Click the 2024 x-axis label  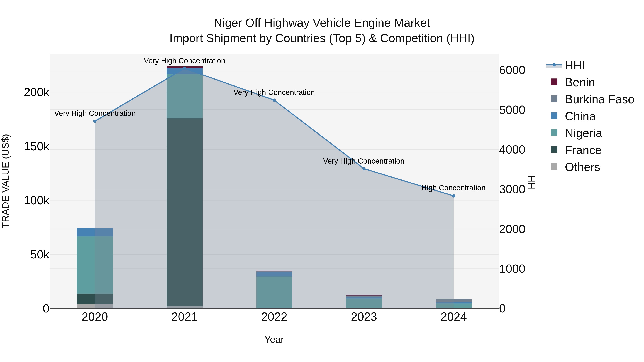(454, 317)
